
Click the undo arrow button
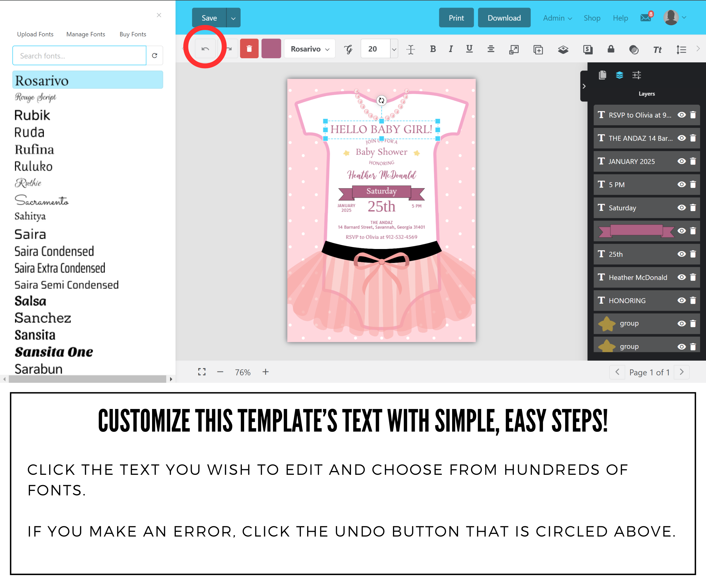205,49
